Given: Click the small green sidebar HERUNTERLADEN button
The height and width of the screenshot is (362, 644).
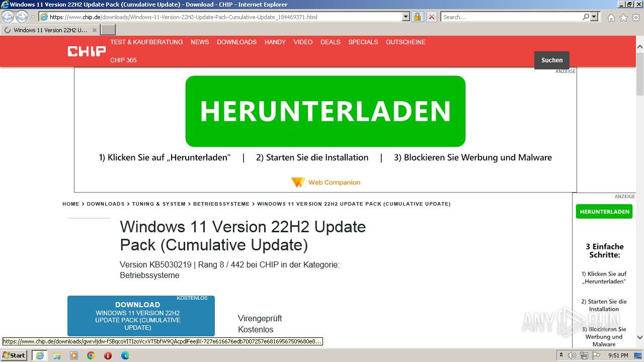Looking at the screenshot, I should point(604,212).
